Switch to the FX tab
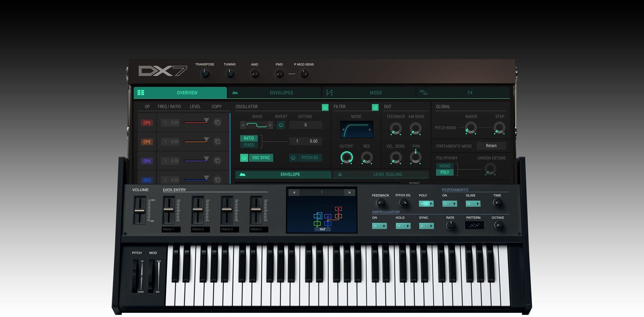The height and width of the screenshot is (317, 644). [x=463, y=93]
